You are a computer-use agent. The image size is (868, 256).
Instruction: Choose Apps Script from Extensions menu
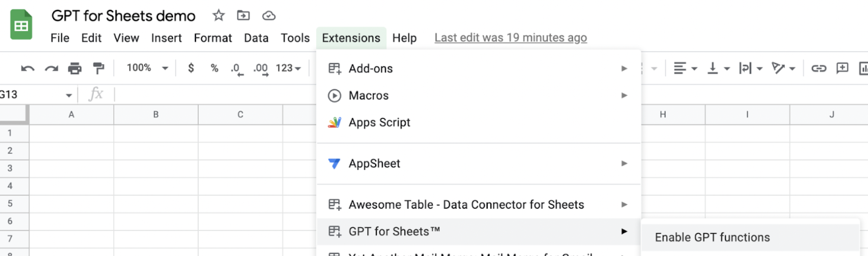click(479, 122)
